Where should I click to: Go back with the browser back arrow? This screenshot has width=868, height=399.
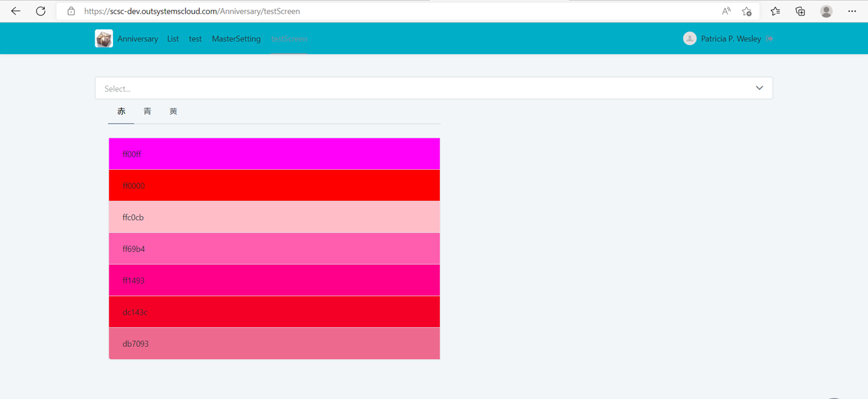(x=16, y=11)
